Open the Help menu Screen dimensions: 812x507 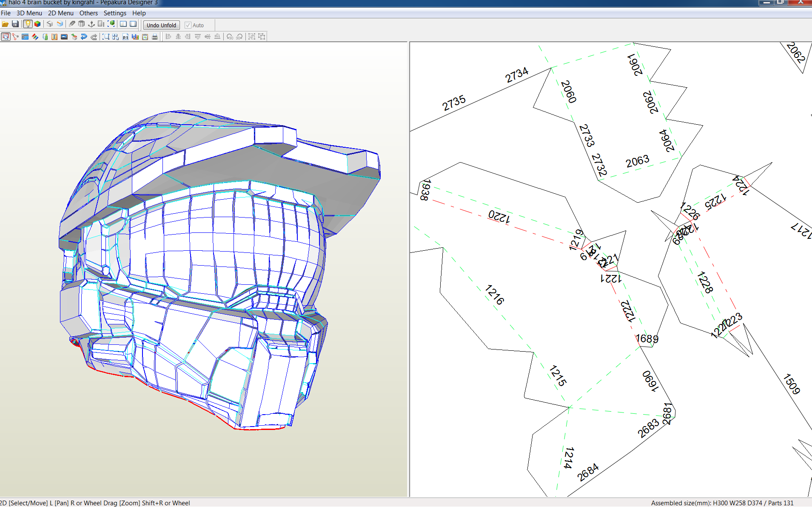[139, 13]
